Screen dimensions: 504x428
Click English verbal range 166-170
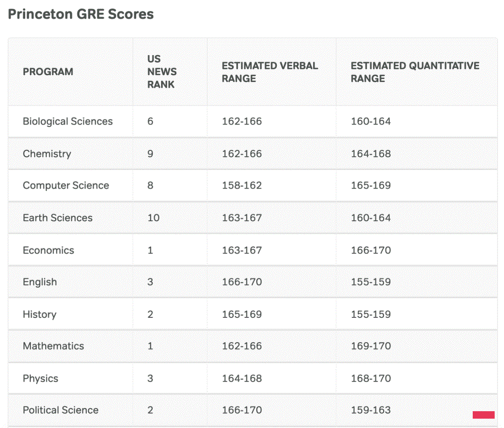pyautogui.click(x=242, y=282)
